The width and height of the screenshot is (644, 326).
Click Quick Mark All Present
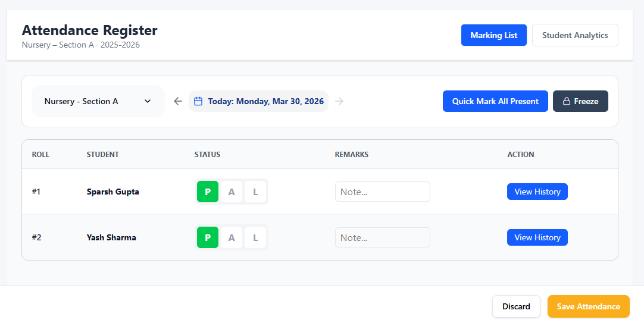pyautogui.click(x=495, y=101)
